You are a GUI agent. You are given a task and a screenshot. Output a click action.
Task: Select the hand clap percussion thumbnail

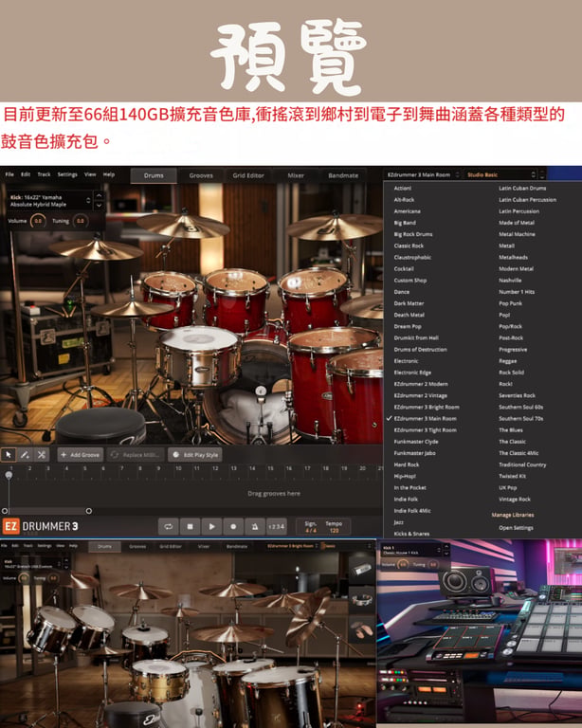[x=362, y=629]
